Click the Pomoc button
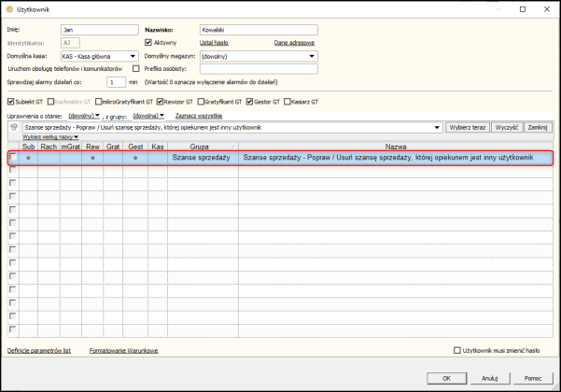 (x=533, y=378)
